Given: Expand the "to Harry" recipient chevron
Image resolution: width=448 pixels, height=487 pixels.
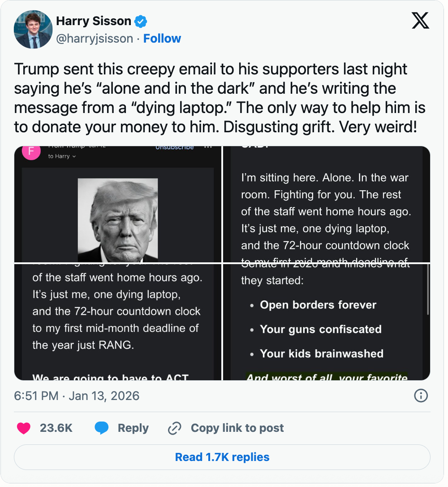Looking at the screenshot, I should tap(74, 157).
